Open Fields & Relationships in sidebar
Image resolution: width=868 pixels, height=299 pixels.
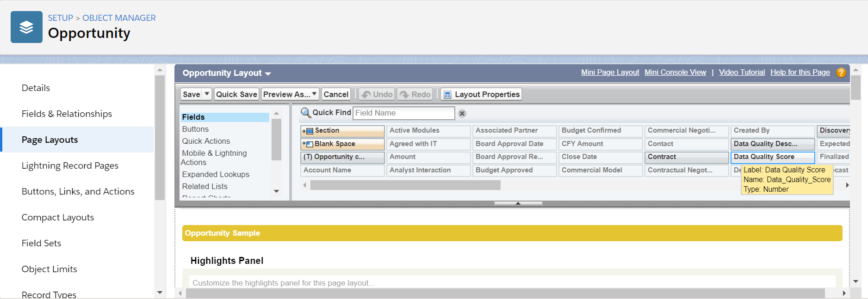click(67, 114)
